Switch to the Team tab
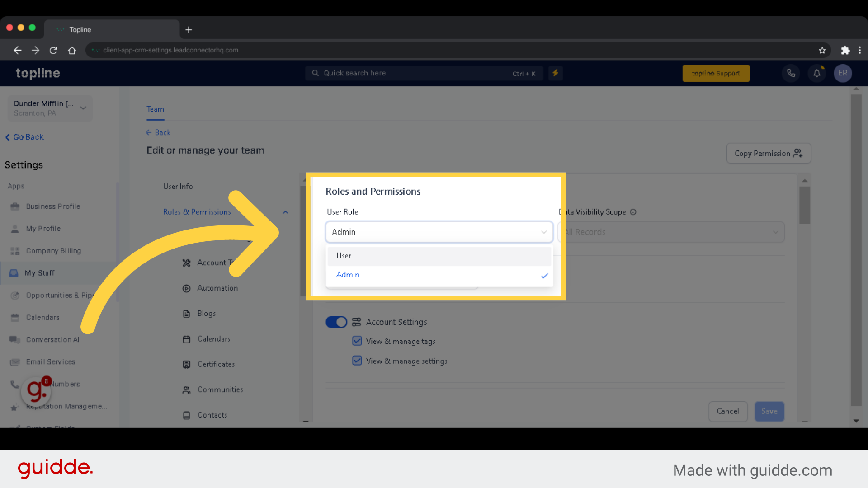The width and height of the screenshot is (868, 488). pos(155,109)
